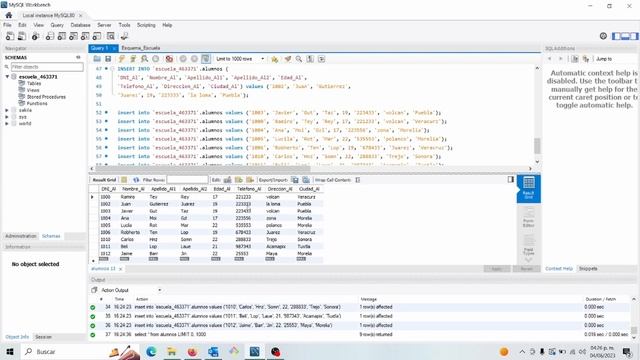The width and height of the screenshot is (640, 360).
Task: Close the alumnos 13 result tab
Action: pyautogui.click(x=120, y=269)
